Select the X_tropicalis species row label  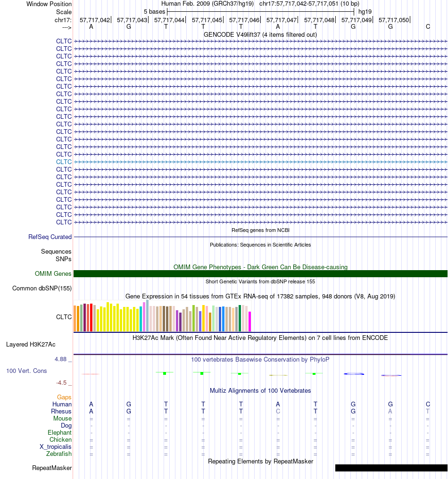coord(56,446)
